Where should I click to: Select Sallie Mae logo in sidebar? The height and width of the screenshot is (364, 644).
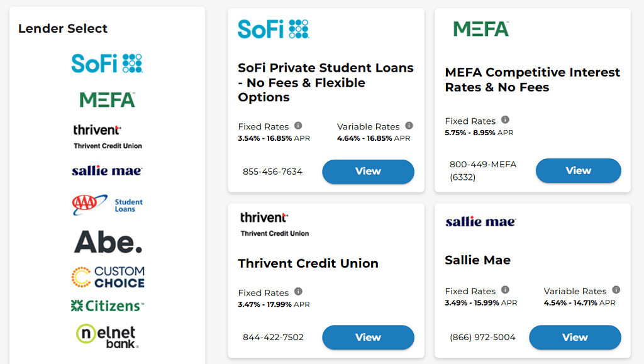[107, 171]
